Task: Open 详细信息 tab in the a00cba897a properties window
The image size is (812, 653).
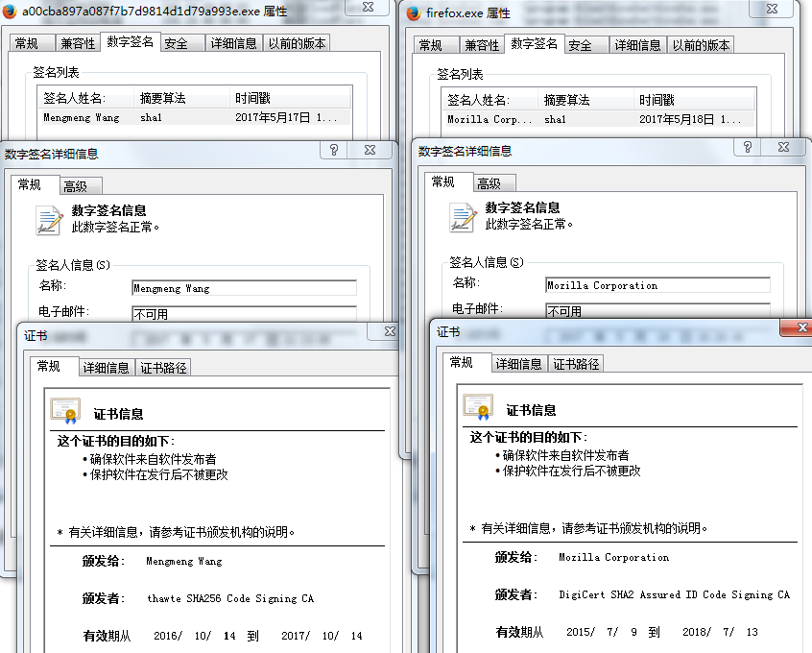Action: coord(233,43)
